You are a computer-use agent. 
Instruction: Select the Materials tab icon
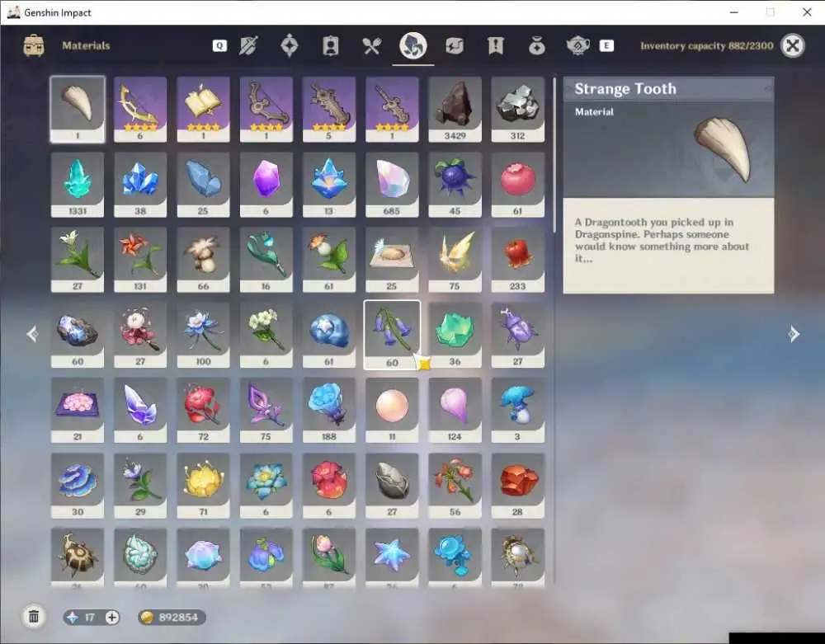tap(413, 45)
